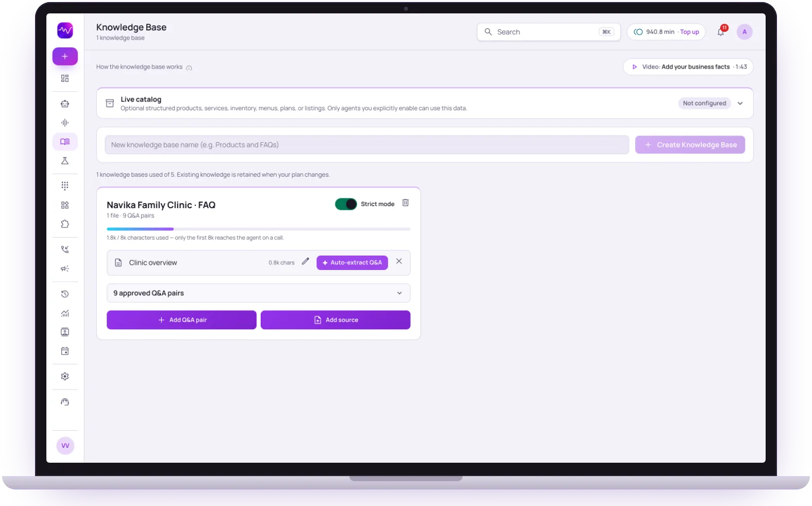Open the contacts card icon in the sidebar

(x=65, y=332)
